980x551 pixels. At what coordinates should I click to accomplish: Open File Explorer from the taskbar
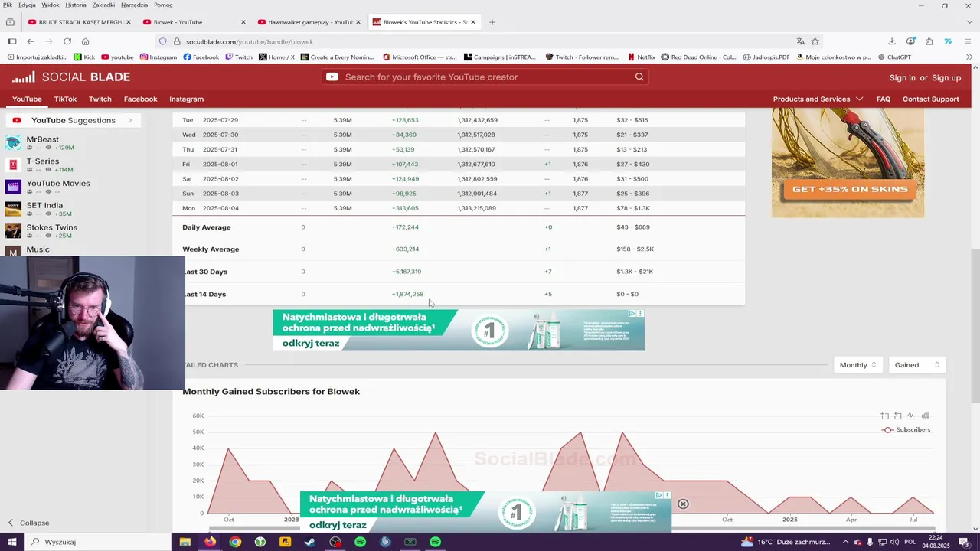pyautogui.click(x=185, y=542)
